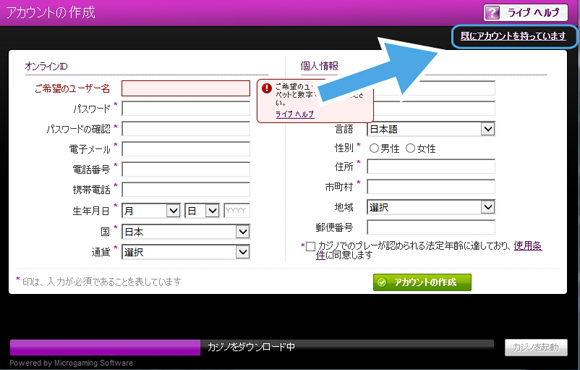Click the Live Help question mark icon
Image resolution: width=580 pixels, height=370 pixels.
click(x=492, y=13)
